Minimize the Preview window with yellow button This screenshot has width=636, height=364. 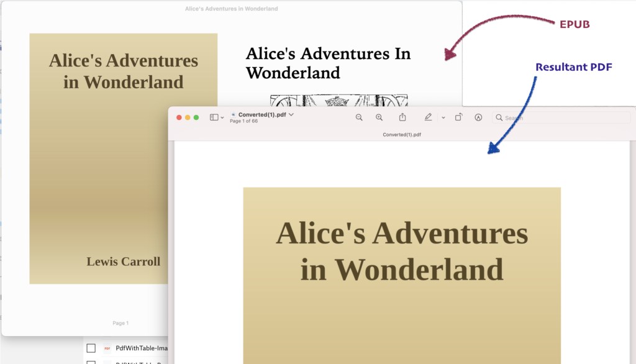[x=188, y=117]
